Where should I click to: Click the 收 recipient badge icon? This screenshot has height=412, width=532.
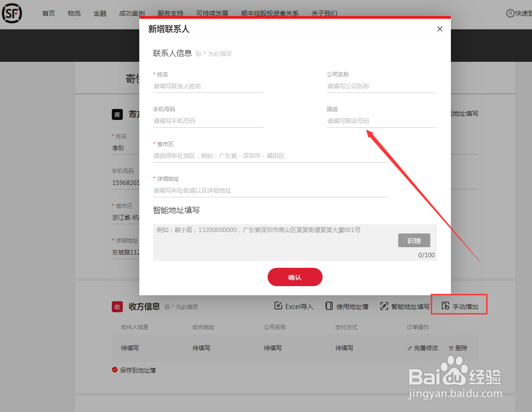[x=117, y=306]
